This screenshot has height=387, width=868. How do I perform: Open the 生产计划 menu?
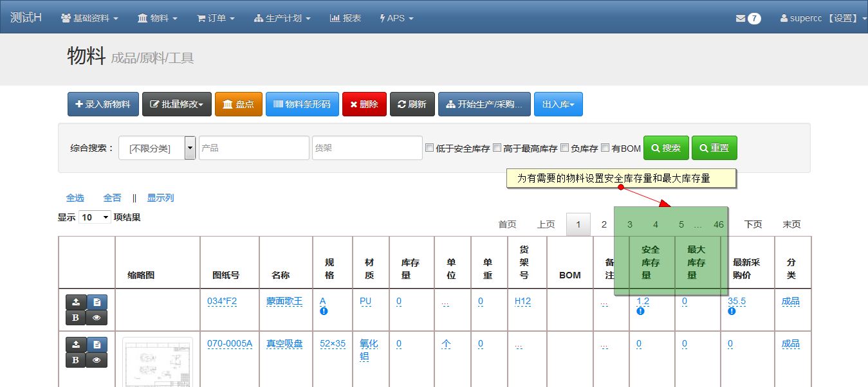click(282, 19)
